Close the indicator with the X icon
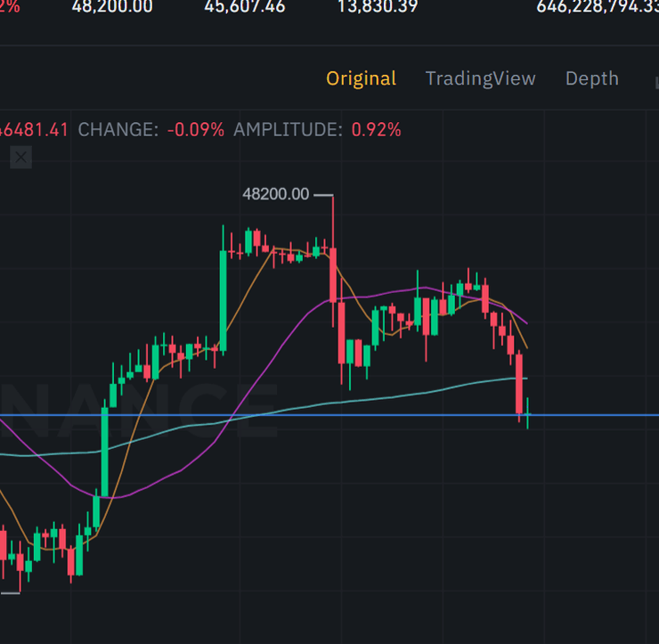This screenshot has height=644, width=659. pos(20,158)
